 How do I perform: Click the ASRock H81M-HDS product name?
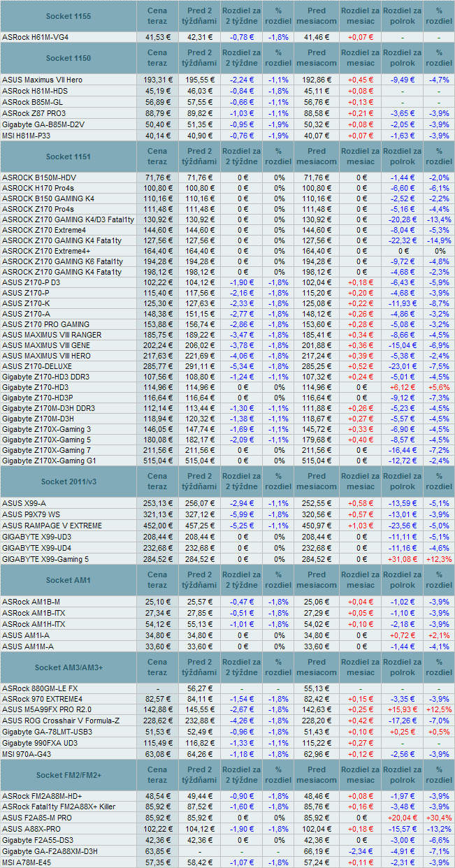click(x=35, y=90)
